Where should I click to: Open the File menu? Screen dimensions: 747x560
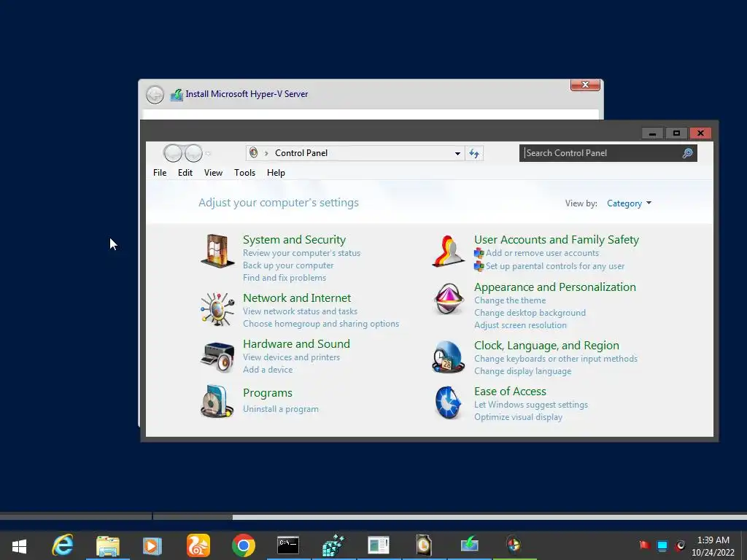160,173
